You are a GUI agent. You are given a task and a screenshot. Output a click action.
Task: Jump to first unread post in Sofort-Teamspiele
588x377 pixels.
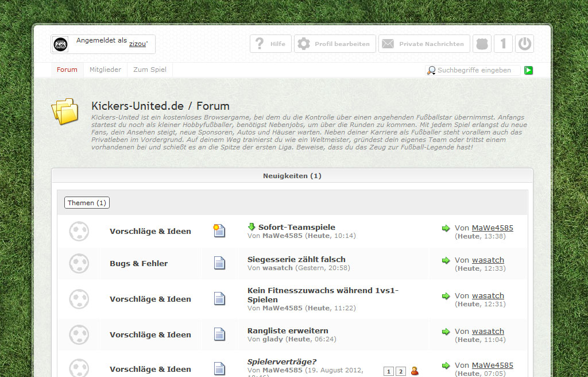tap(252, 227)
